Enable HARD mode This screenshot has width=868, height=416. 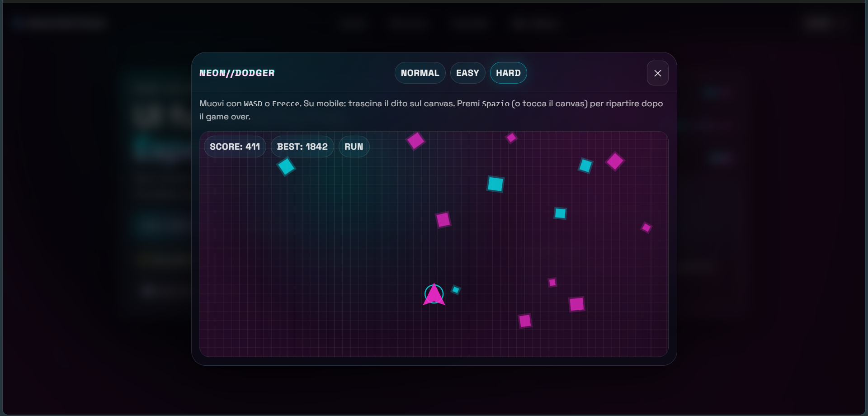508,73
